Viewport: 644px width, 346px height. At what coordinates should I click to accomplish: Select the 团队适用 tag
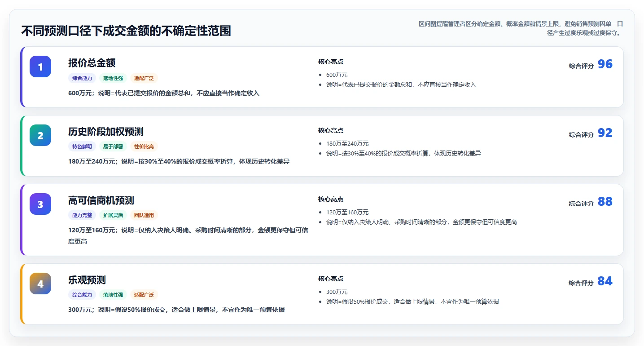pos(144,215)
